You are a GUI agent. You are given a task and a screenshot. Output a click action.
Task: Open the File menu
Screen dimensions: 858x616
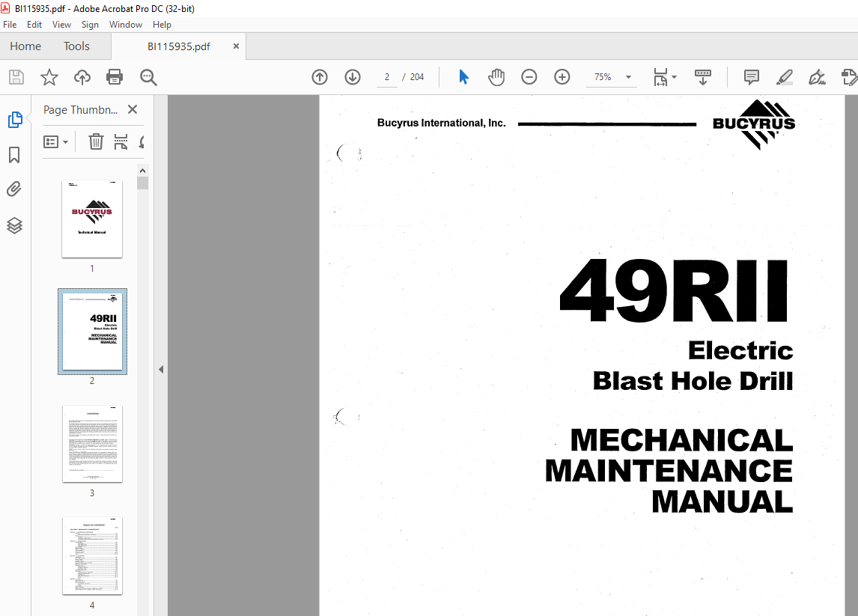[x=10, y=25]
